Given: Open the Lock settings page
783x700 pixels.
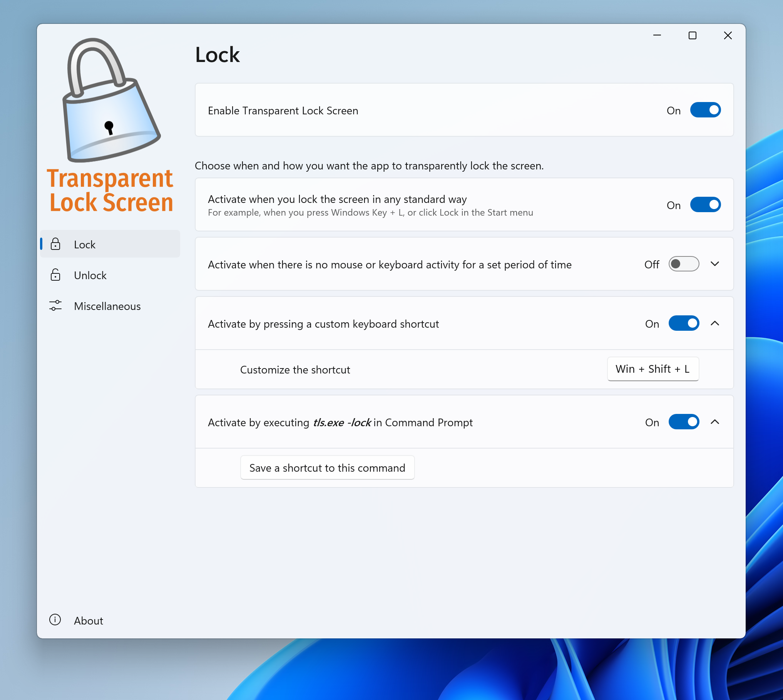Looking at the screenshot, I should click(110, 244).
